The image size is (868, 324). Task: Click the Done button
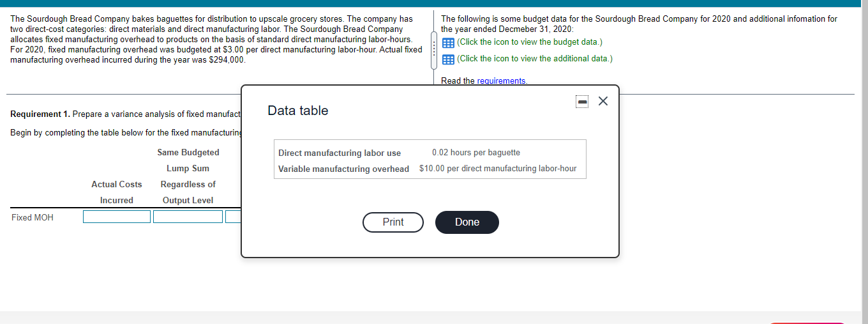click(467, 222)
